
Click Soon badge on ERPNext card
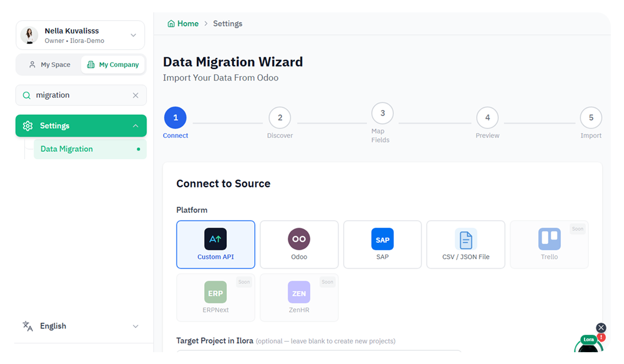(244, 282)
